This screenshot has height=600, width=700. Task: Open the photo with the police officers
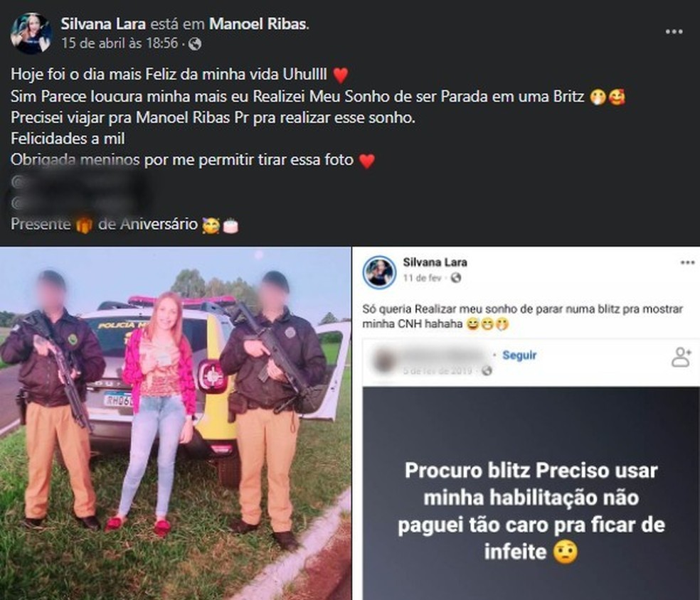(175, 424)
